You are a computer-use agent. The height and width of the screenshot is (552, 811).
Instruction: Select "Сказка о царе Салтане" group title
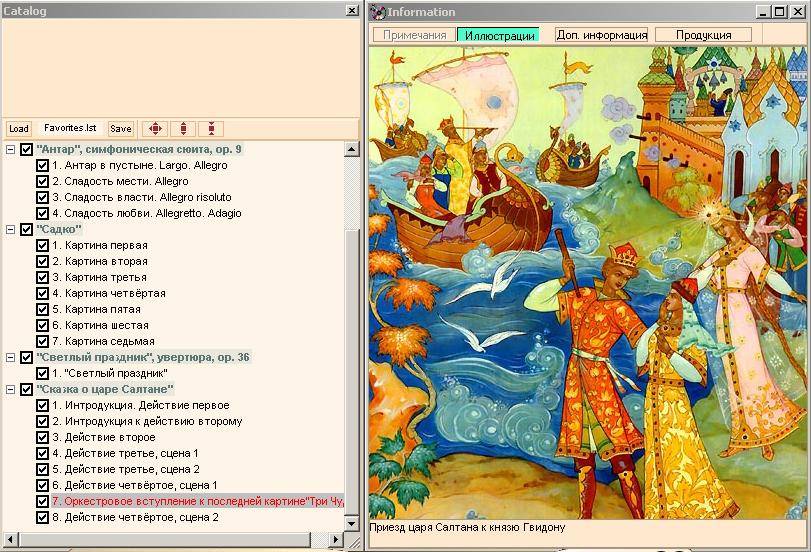[x=105, y=389]
